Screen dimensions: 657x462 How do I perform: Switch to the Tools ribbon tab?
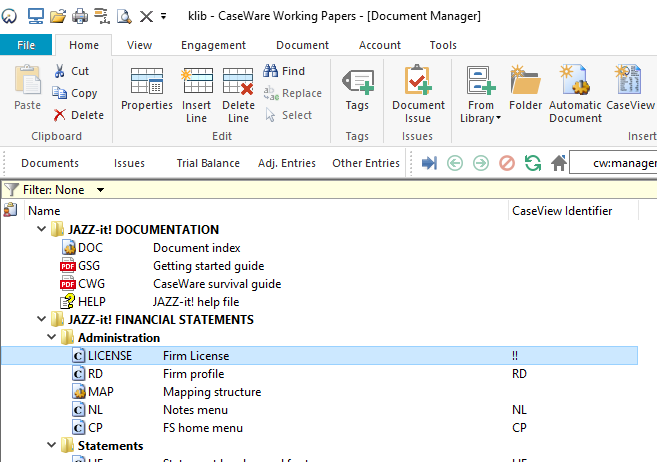tap(443, 45)
